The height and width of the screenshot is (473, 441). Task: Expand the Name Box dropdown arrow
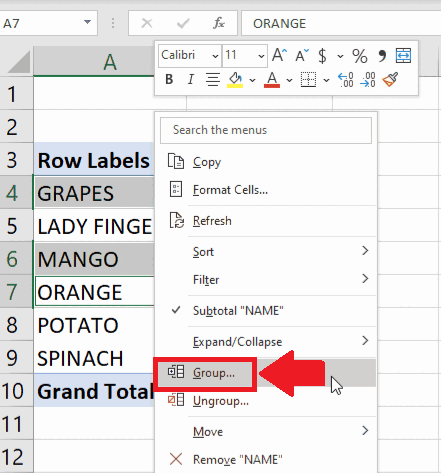87,22
